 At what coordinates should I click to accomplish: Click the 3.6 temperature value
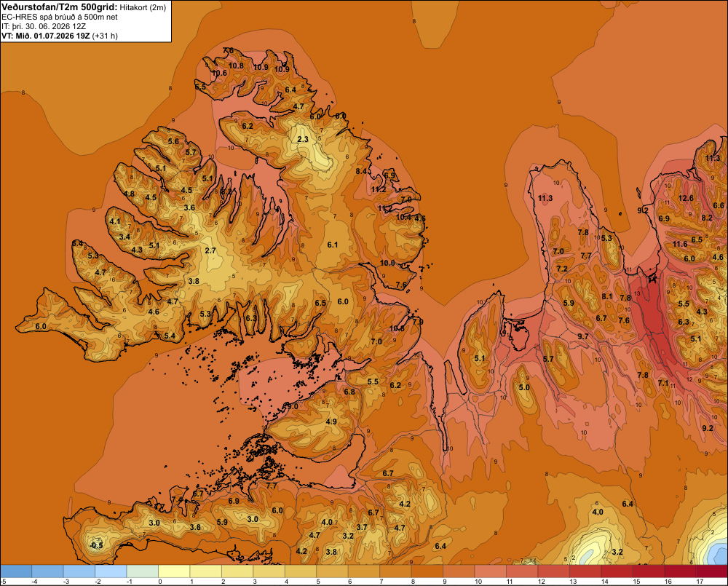[x=189, y=207]
